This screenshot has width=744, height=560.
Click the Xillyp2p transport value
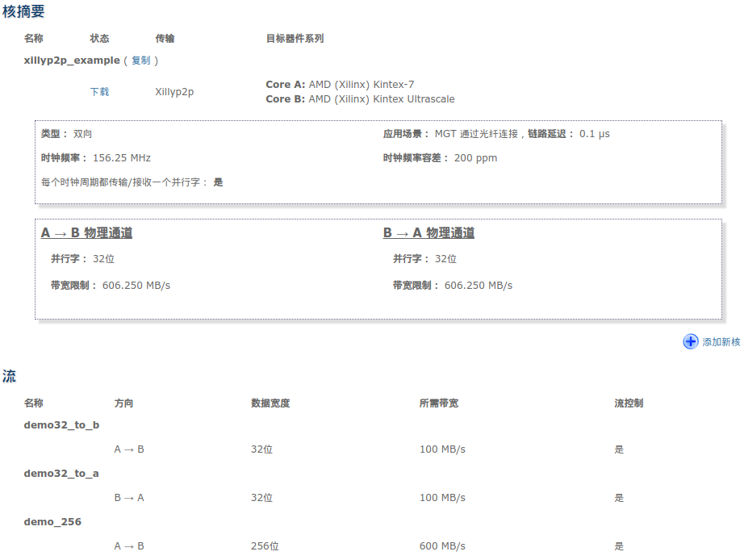pos(174,92)
